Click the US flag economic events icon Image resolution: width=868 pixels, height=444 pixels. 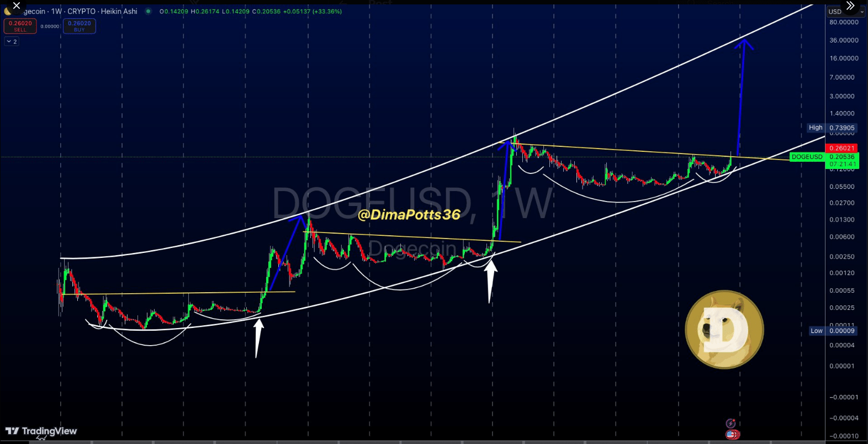(732, 435)
